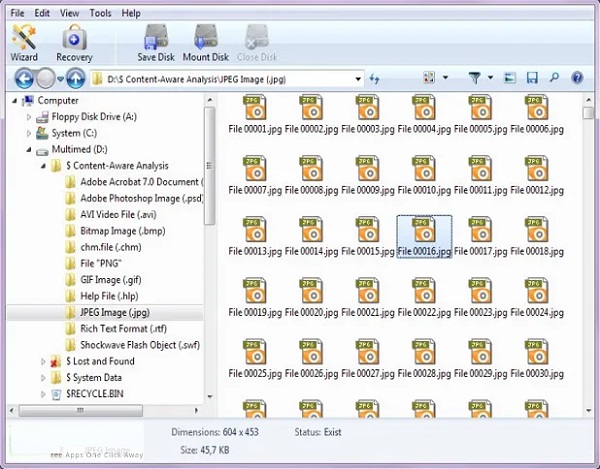This screenshot has height=469, width=600.
Task: Select Adobe Acrobat 7.0 Document folder
Action: point(134,182)
